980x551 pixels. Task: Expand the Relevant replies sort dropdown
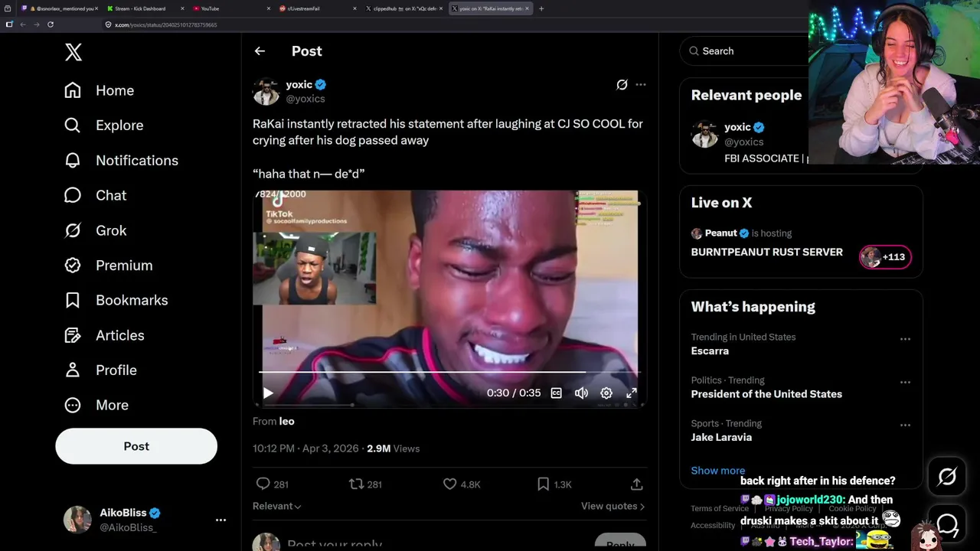276,506
